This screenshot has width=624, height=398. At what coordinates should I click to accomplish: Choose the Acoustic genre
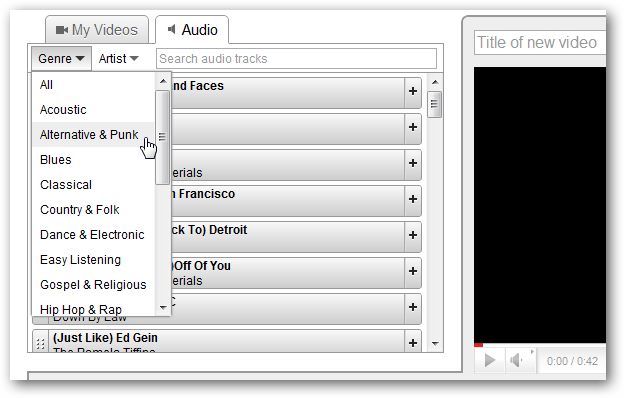point(93,110)
